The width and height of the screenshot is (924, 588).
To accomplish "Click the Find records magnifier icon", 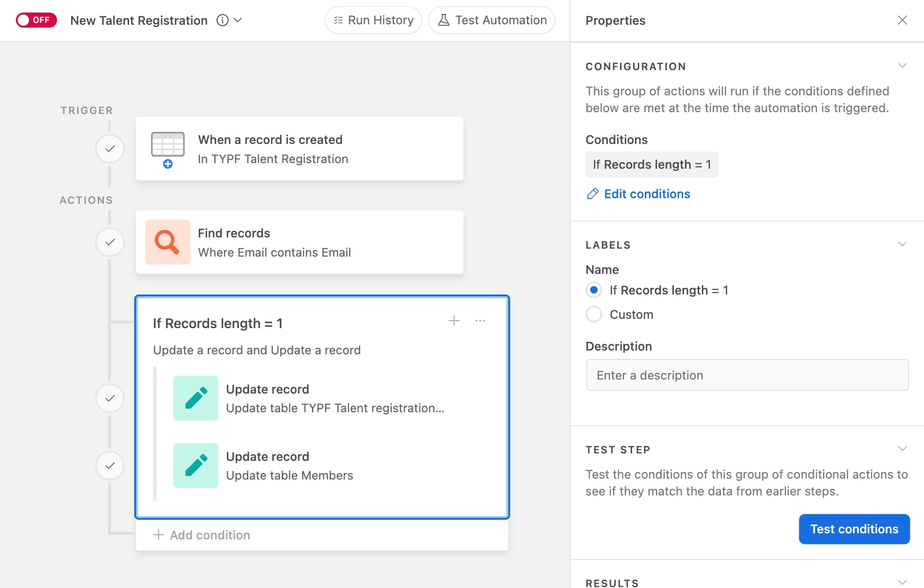I will (x=167, y=242).
